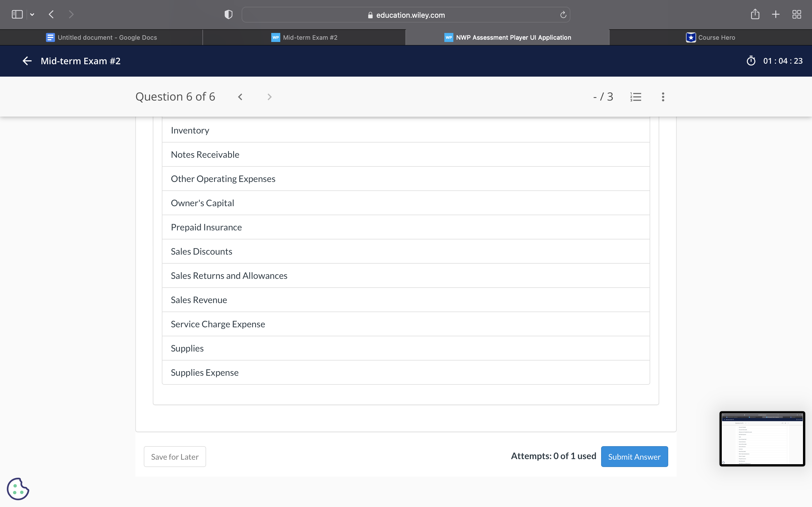Reload the page from address bar
Image resolution: width=812 pixels, height=507 pixels.
563,15
